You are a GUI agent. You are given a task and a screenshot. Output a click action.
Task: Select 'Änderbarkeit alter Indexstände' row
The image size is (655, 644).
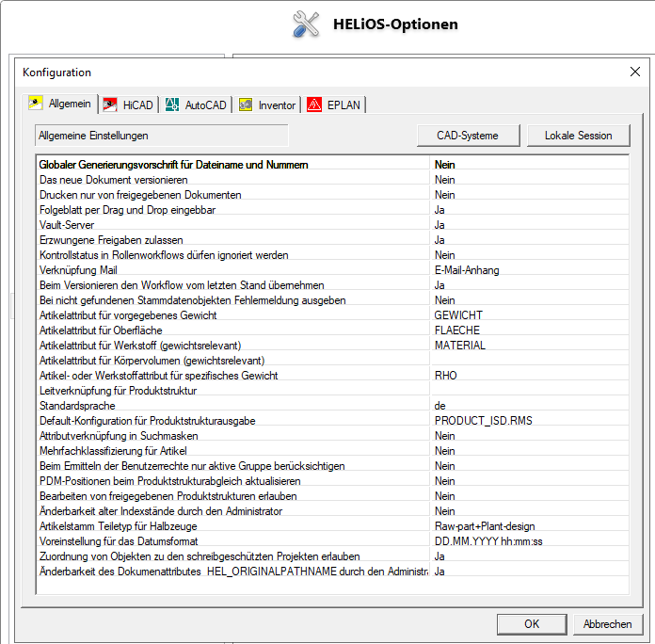click(x=333, y=510)
